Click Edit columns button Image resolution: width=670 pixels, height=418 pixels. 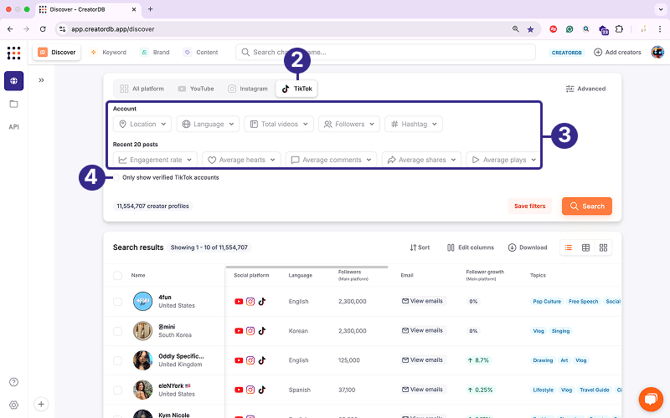point(470,248)
